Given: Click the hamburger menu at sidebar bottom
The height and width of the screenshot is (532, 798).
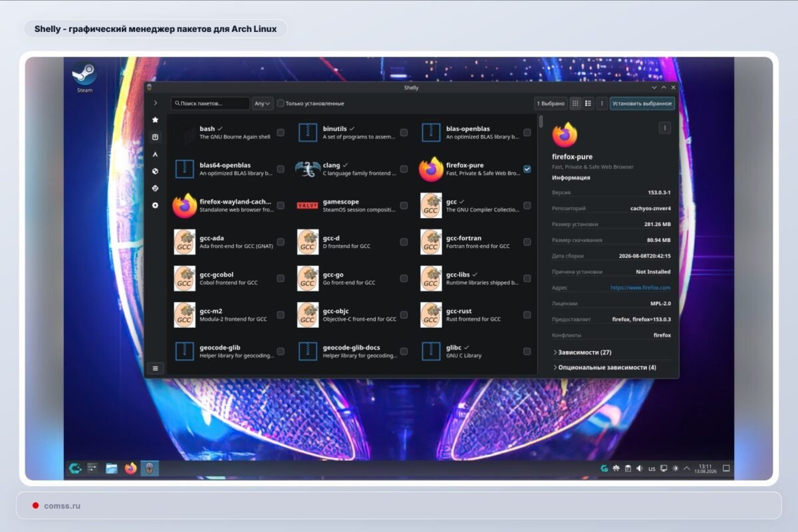Looking at the screenshot, I should [x=155, y=368].
